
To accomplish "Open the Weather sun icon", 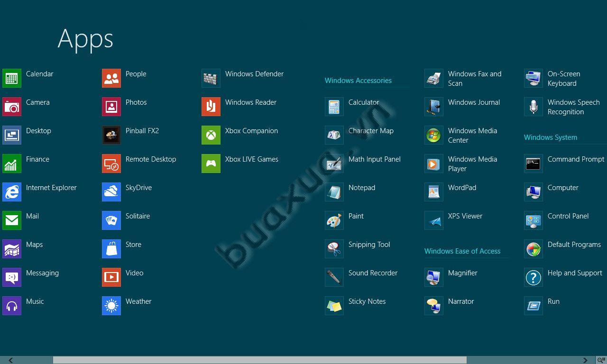I will tap(111, 306).
